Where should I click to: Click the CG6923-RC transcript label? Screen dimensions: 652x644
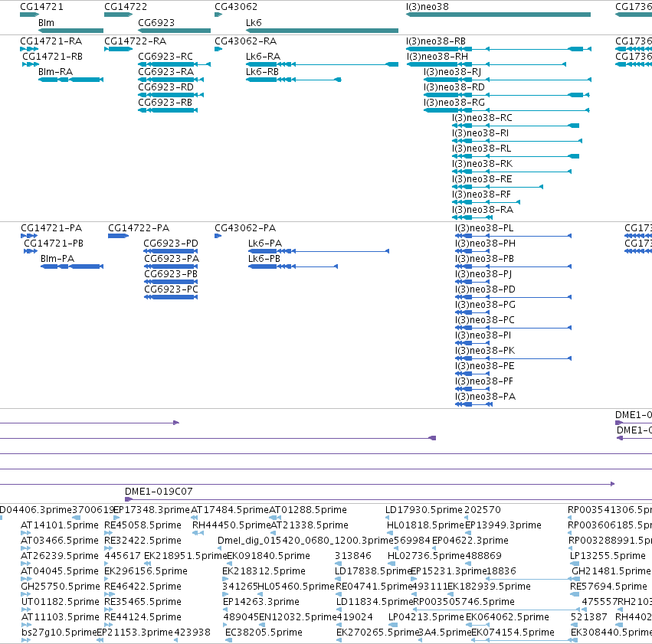[165, 57]
